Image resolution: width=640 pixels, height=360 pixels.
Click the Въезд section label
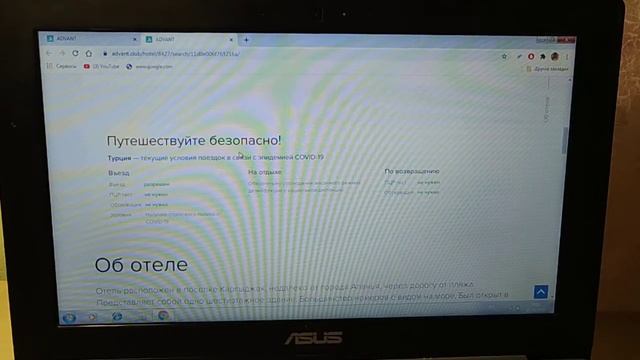pos(119,173)
